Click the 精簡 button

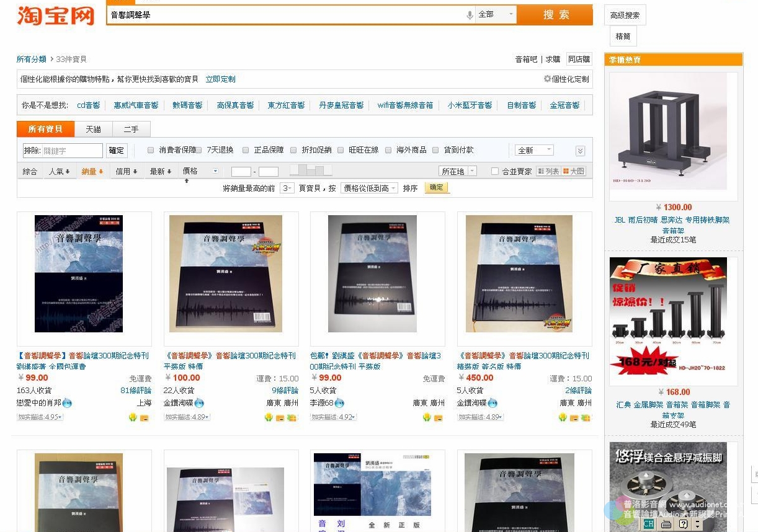(x=623, y=36)
